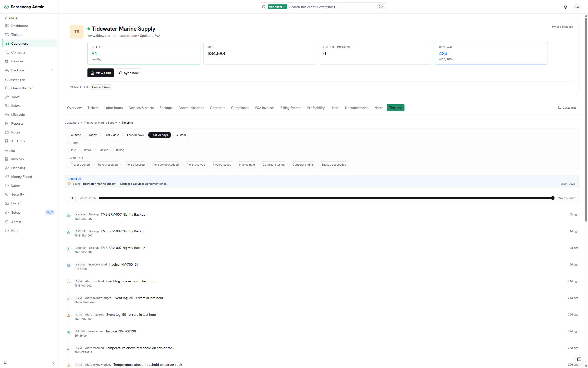
Task: Open Tickets sidebar icon
Action: click(7, 35)
